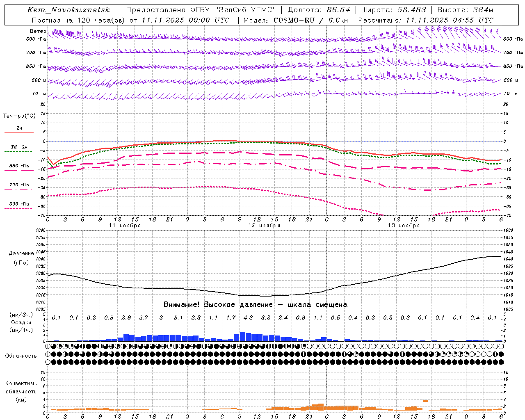
Task: Click the 0.9 precipitation value
Action: coord(301,318)
